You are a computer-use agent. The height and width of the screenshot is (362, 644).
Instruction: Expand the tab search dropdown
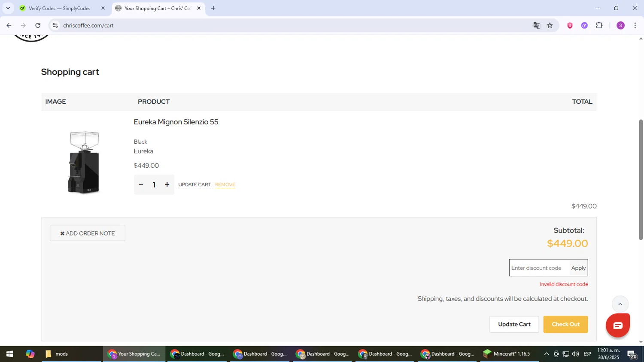(8, 8)
